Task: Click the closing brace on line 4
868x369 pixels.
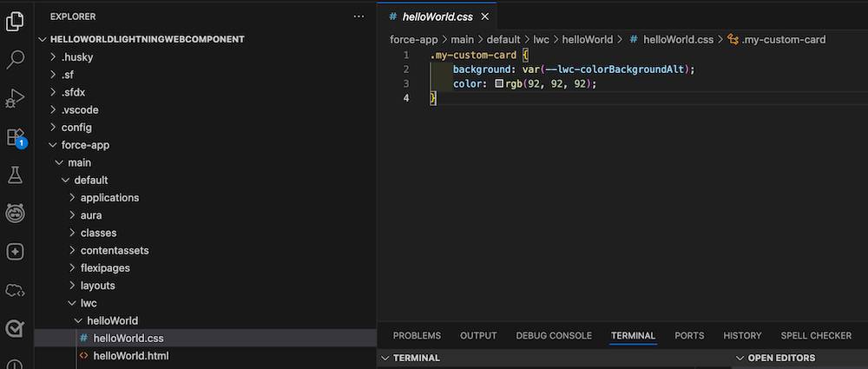Action: (433, 98)
